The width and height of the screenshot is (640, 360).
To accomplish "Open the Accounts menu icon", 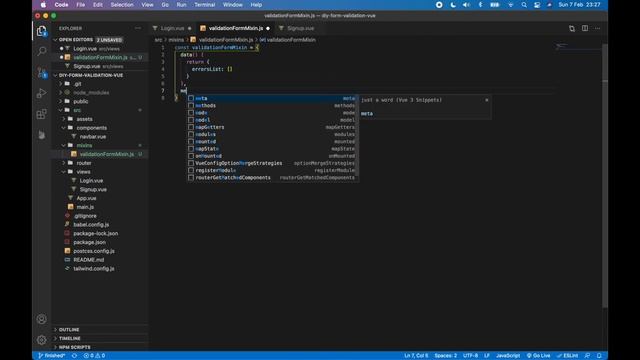I will 41,319.
